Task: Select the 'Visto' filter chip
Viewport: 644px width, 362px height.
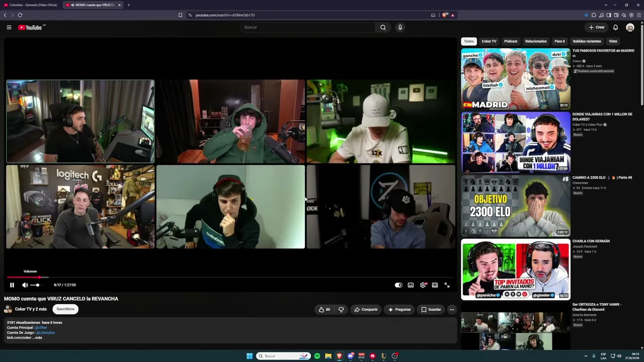Action: click(613, 41)
